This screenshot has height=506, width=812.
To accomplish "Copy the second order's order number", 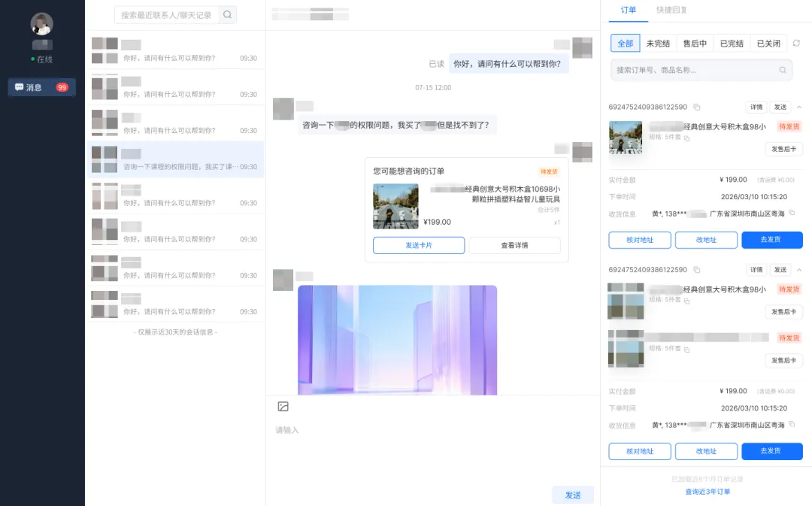I will coord(697,270).
